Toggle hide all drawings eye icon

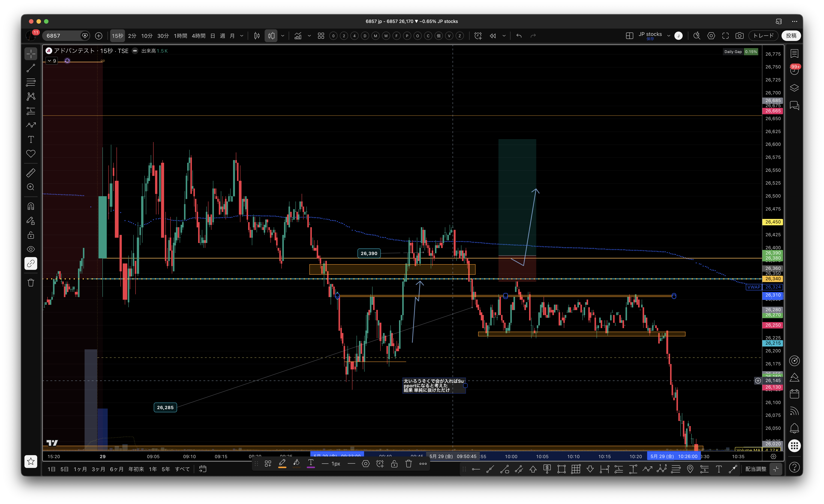coord(31,250)
